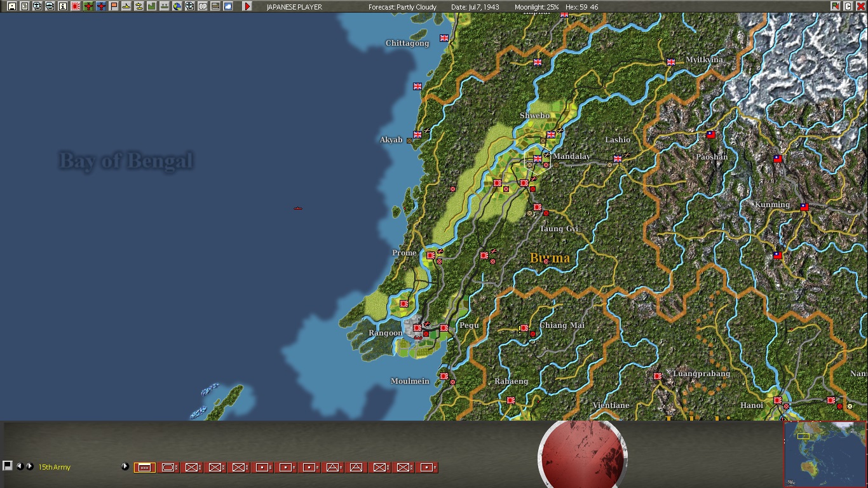Select the red plane on blue background icon
The image size is (868, 488).
(x=101, y=6)
